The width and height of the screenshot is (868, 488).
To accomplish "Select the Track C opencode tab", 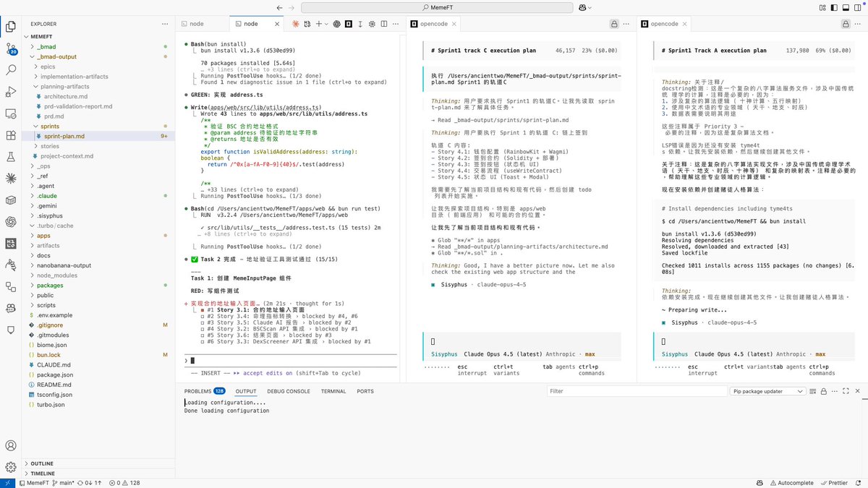I will [432, 24].
